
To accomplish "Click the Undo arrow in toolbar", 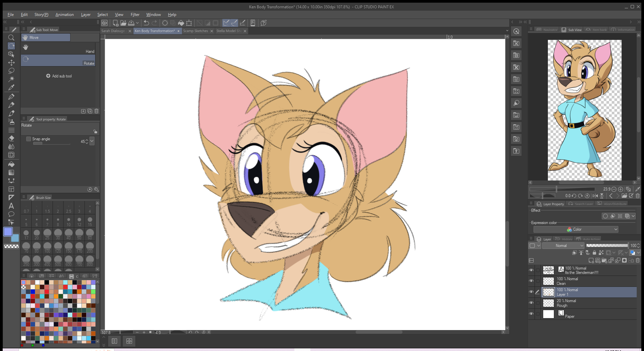I will tap(146, 23).
